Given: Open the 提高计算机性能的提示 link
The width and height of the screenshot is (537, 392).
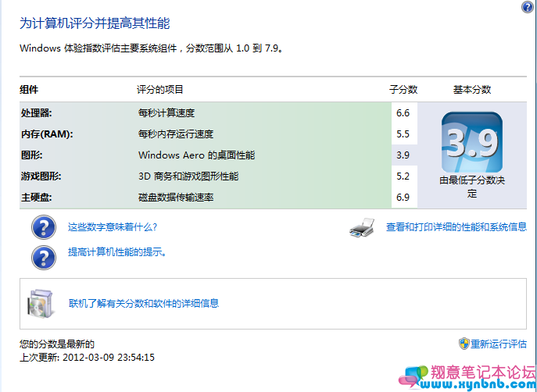Looking at the screenshot, I should [116, 252].
